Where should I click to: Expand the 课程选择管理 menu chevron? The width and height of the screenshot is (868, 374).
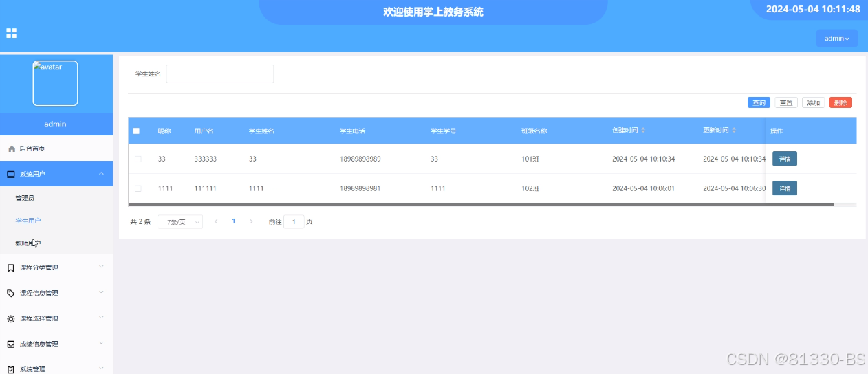click(102, 318)
